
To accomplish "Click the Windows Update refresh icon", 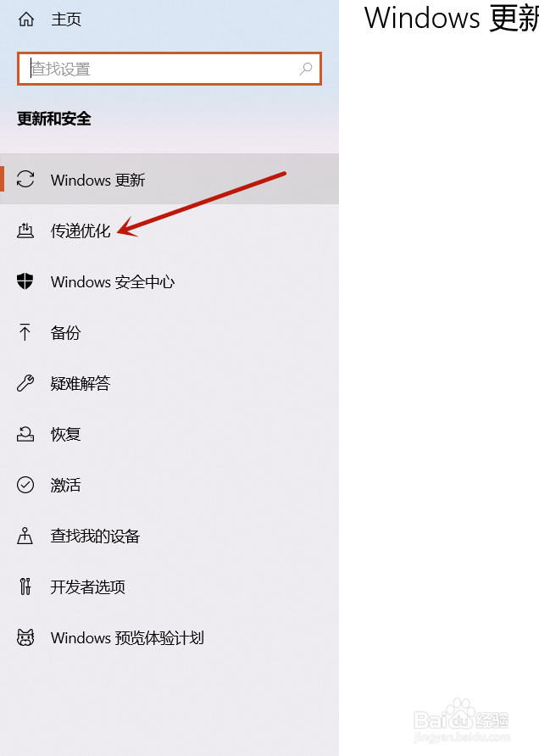I will [25, 180].
